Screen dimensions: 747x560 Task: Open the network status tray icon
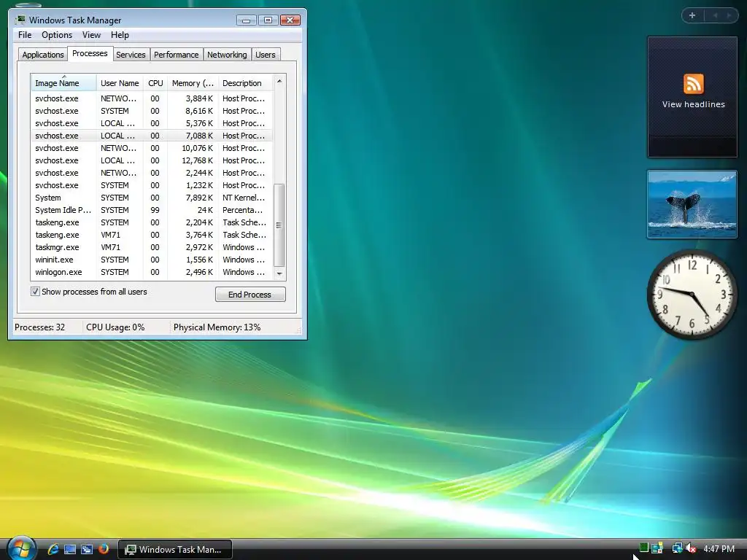click(x=677, y=548)
